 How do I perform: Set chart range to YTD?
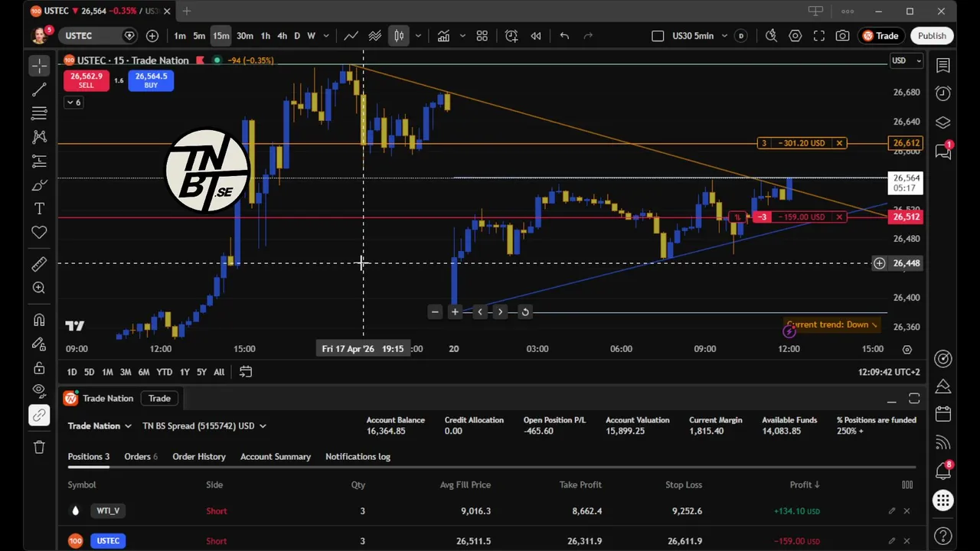164,372
